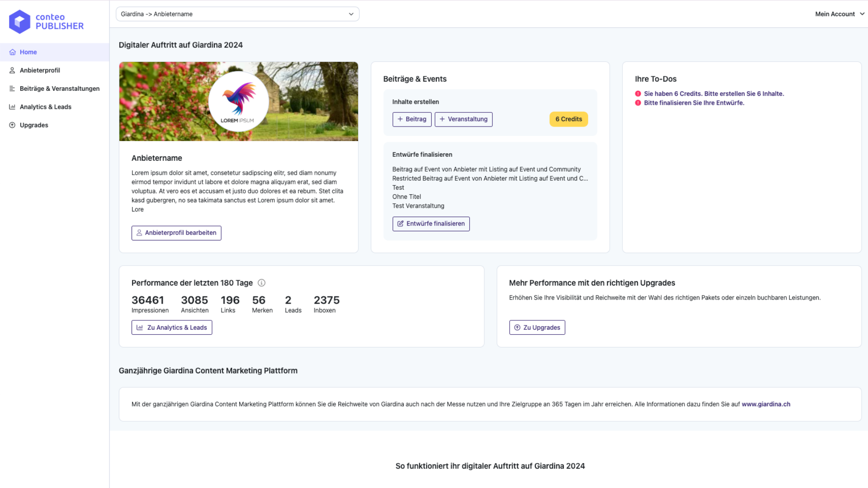Click the Anbietername heading in profile card
868x488 pixels.
click(157, 158)
